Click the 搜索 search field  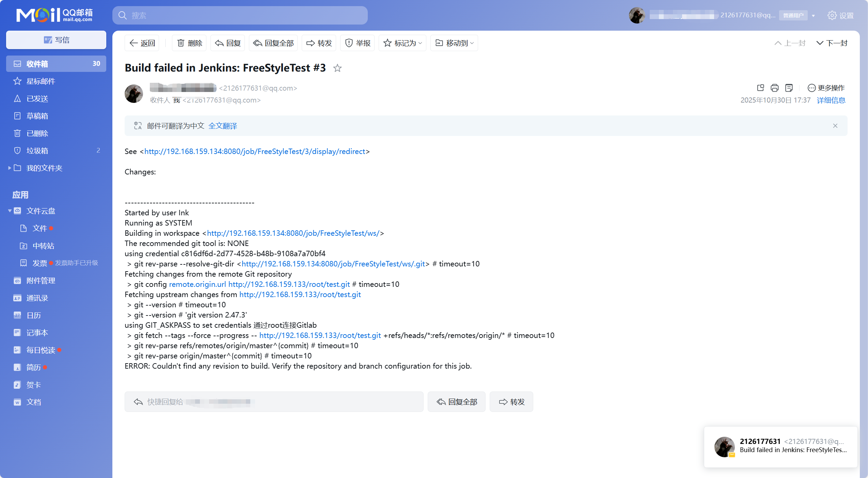coord(240,15)
